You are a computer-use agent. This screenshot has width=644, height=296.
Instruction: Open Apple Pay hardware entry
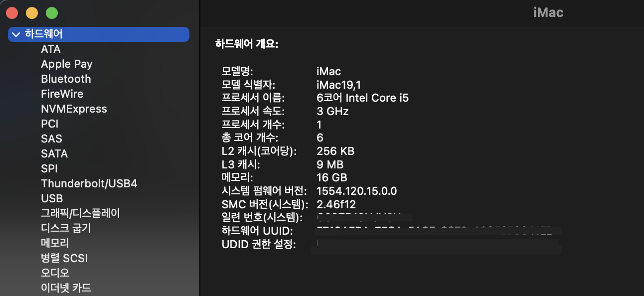click(67, 64)
